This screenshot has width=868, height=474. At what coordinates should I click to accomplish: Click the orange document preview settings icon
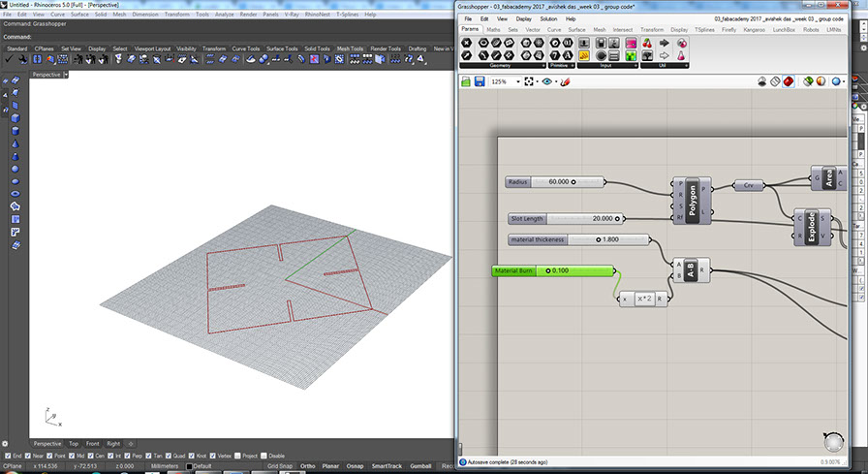(x=821, y=81)
